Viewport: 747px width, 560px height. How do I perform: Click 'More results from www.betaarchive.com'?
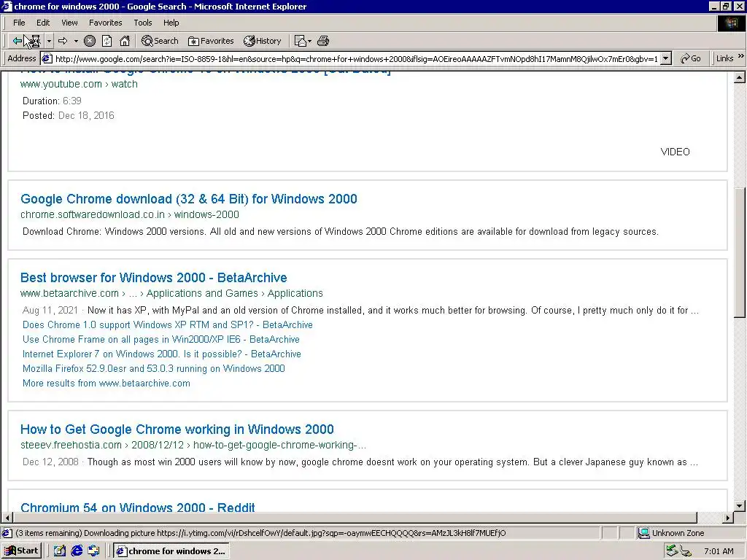107,384
